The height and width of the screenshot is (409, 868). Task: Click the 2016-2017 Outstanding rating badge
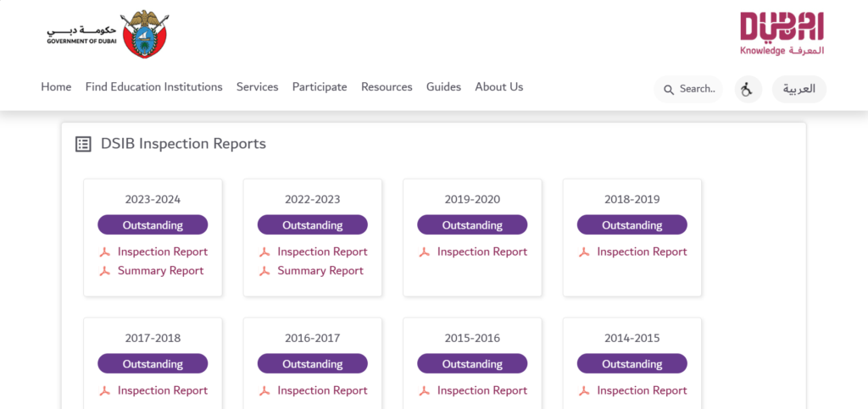(312, 363)
